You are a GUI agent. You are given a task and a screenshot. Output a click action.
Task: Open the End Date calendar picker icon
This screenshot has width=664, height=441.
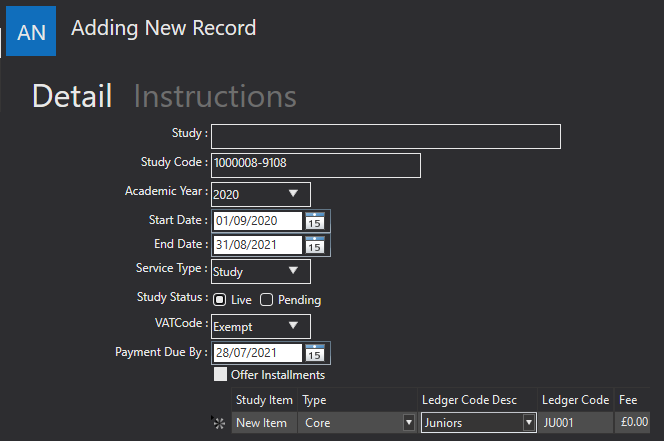coord(315,245)
